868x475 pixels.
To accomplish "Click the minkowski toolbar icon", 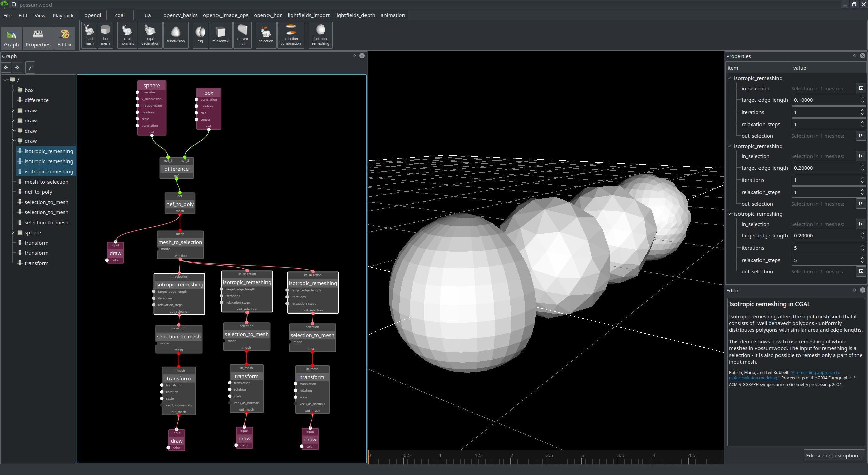I will (x=220, y=35).
